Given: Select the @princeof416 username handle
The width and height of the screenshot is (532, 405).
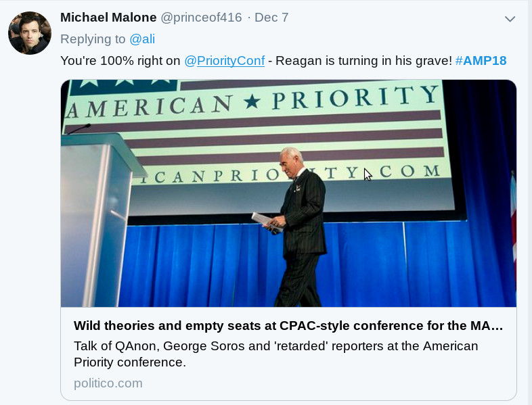Looking at the screenshot, I should [201, 18].
